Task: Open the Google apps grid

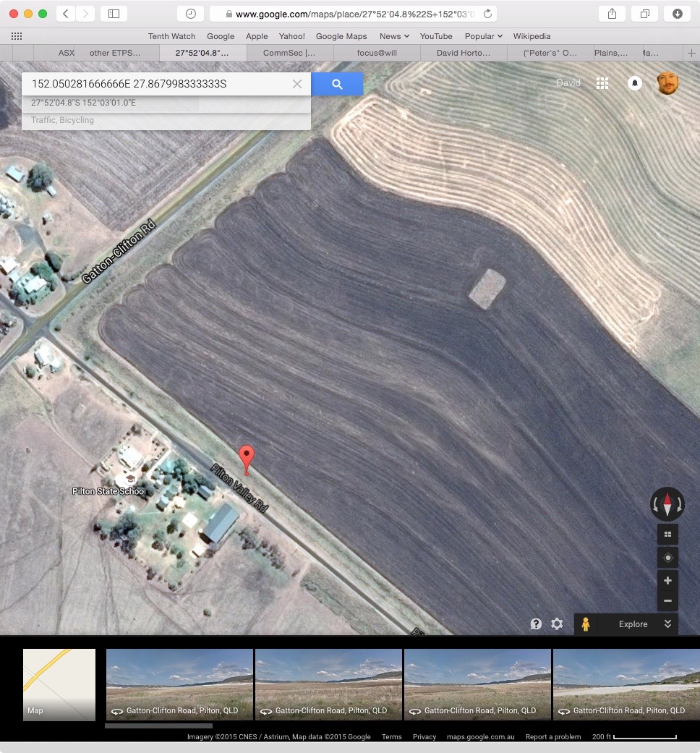Action: [602, 83]
